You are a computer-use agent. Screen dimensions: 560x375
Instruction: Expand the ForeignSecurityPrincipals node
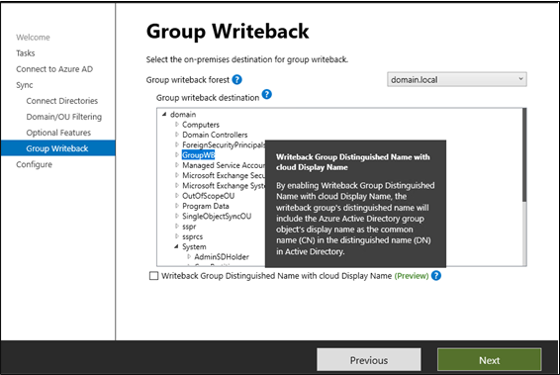pos(177,145)
